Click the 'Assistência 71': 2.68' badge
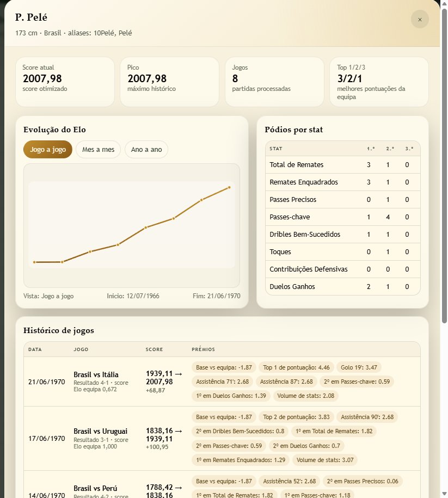Screen dimensions: 448x498 223,382
